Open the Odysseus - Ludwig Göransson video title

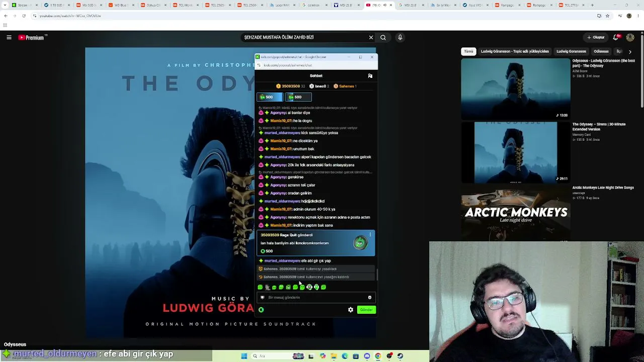coord(604,63)
